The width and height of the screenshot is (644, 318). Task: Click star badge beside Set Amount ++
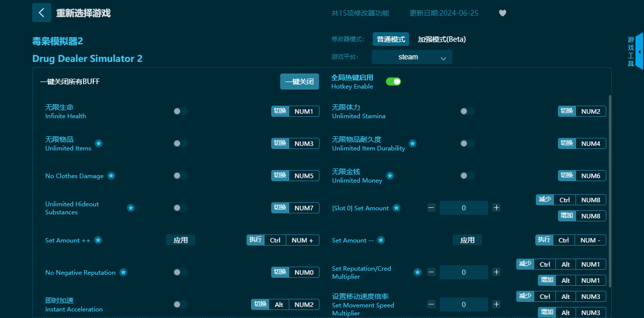(x=98, y=240)
